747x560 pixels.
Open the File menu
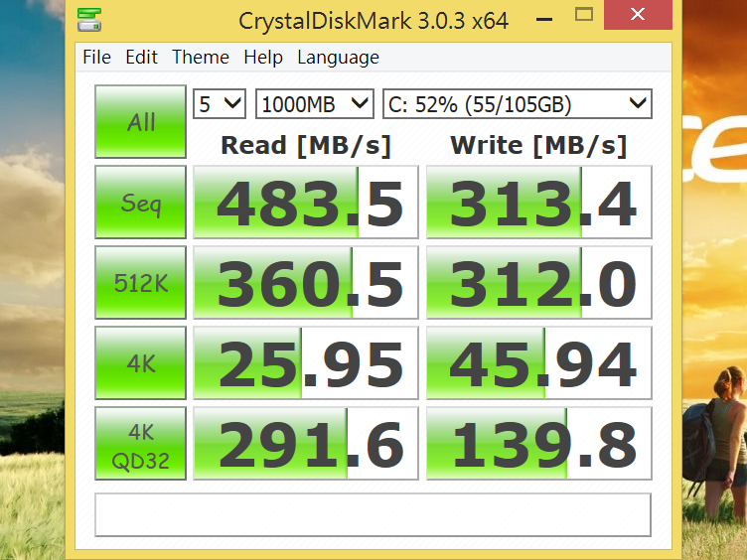click(96, 58)
